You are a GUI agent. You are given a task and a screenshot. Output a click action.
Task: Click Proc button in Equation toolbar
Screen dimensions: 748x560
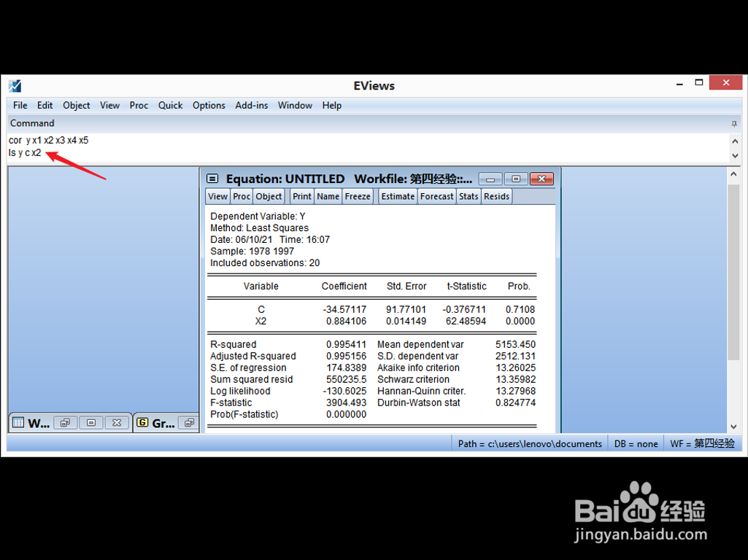pos(242,196)
